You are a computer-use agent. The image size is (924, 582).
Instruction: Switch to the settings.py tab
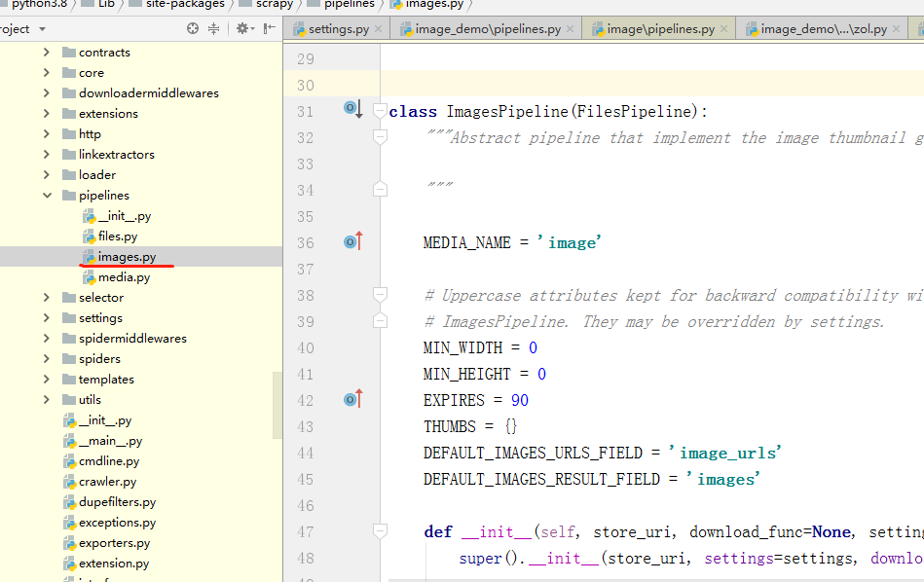[338, 29]
